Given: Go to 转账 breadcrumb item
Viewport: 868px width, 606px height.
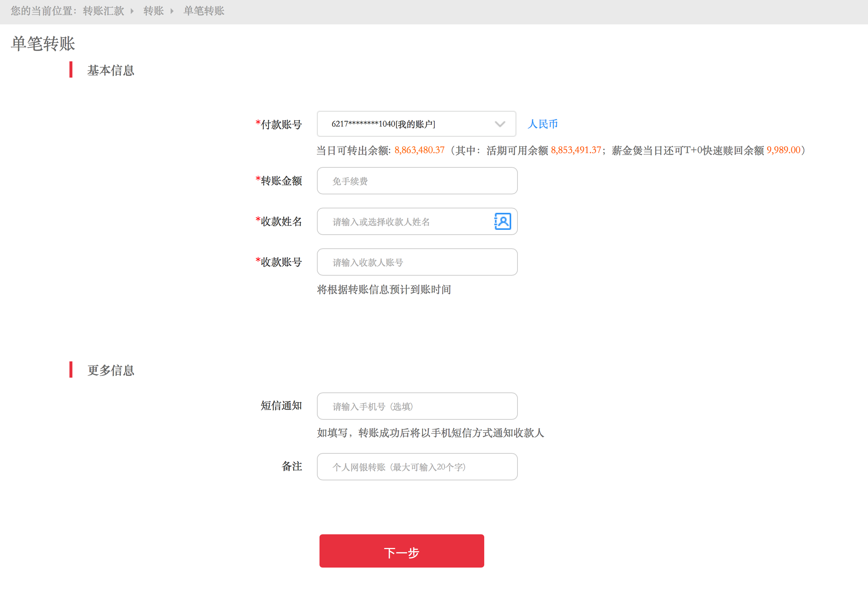Looking at the screenshot, I should pos(154,11).
